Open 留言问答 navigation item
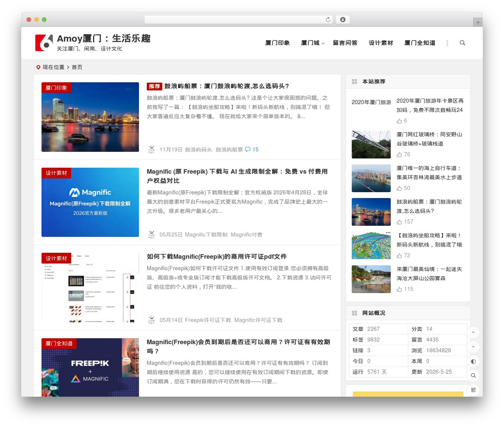This screenshot has height=427, width=504. (x=345, y=43)
